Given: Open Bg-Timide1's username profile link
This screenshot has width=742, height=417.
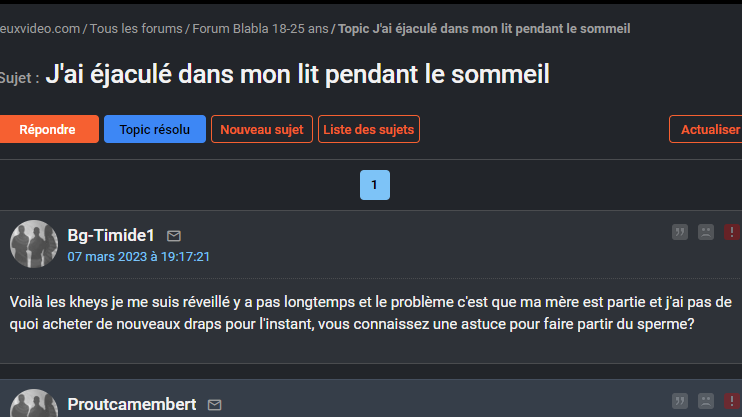Looking at the screenshot, I should [111, 235].
